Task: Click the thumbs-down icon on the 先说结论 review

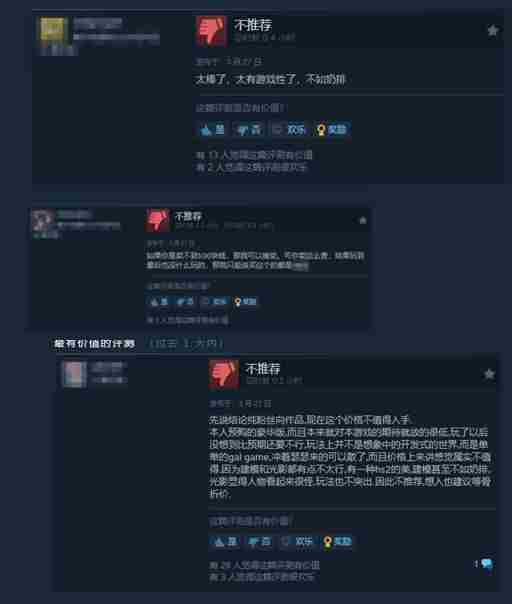Action: point(224,374)
